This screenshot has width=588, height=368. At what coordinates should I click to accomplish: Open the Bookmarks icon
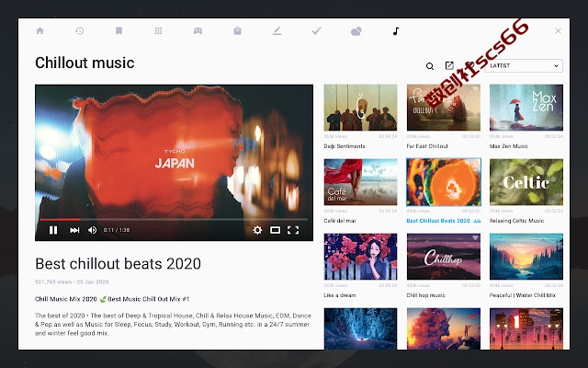119,30
